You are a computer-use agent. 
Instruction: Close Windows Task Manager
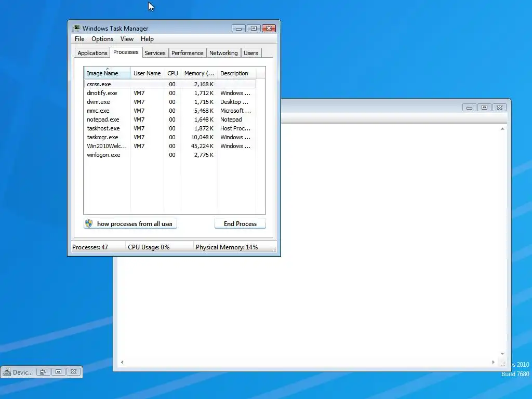pos(269,29)
